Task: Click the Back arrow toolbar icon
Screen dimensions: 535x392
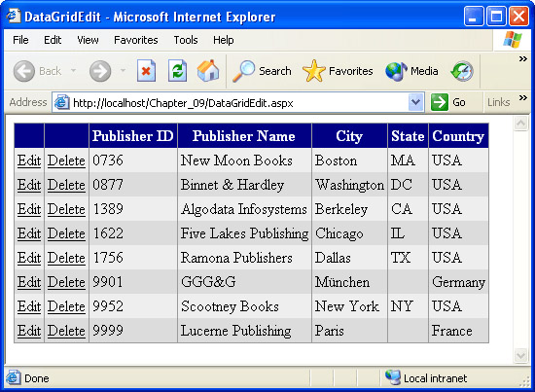Action: tap(24, 71)
